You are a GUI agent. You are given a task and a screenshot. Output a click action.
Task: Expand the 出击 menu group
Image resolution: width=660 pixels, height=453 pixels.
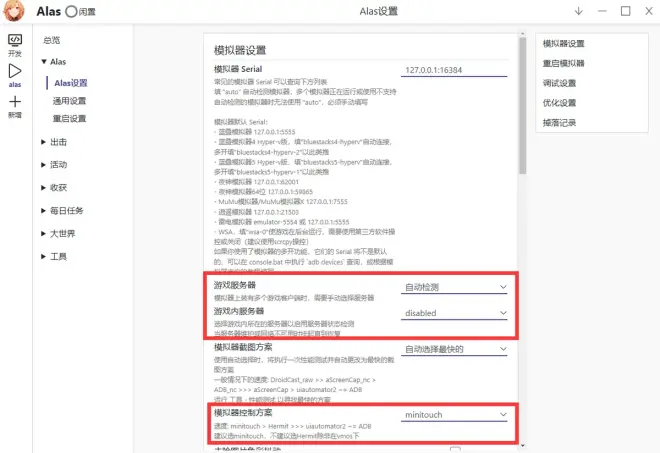click(x=54, y=142)
